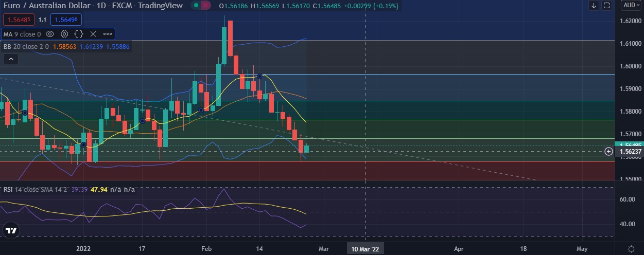
Task: Click the 17 label on time axis
Action: click(x=142, y=248)
